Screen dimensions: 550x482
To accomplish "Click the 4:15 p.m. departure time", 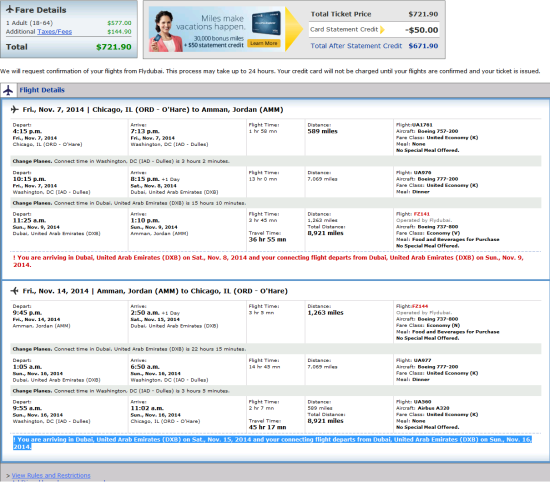I will pyautogui.click(x=27, y=131).
